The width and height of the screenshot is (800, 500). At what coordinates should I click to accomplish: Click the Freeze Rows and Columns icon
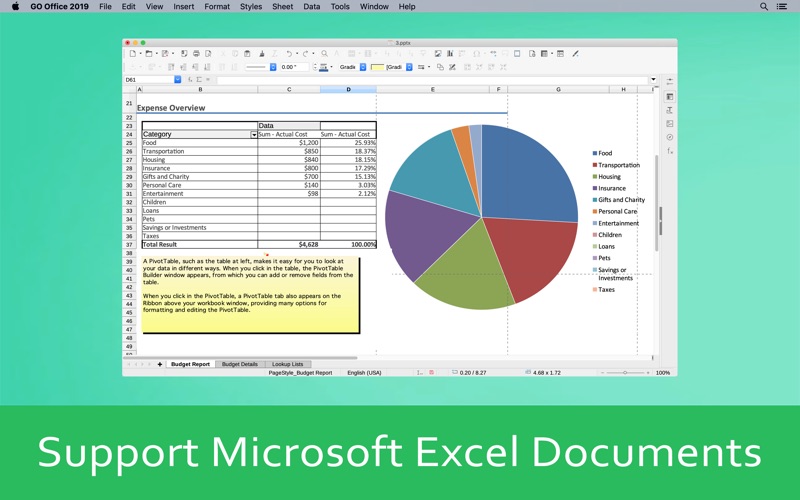pos(544,54)
